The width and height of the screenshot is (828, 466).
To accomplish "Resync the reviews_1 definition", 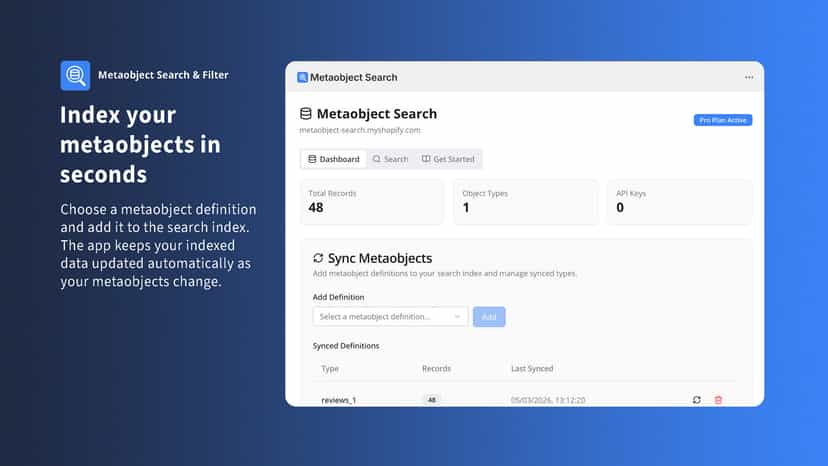I will 697,400.
